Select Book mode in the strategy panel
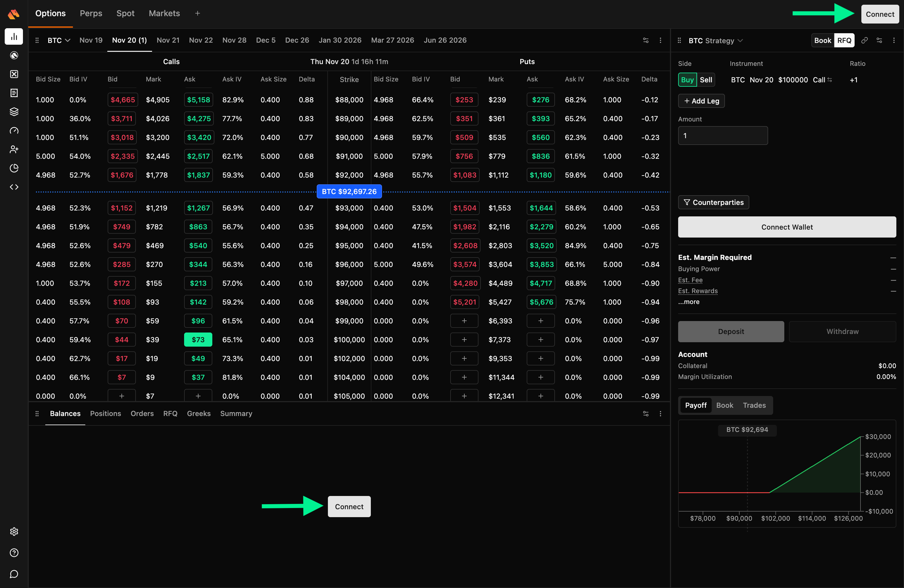Image resolution: width=904 pixels, height=588 pixels. 822,41
